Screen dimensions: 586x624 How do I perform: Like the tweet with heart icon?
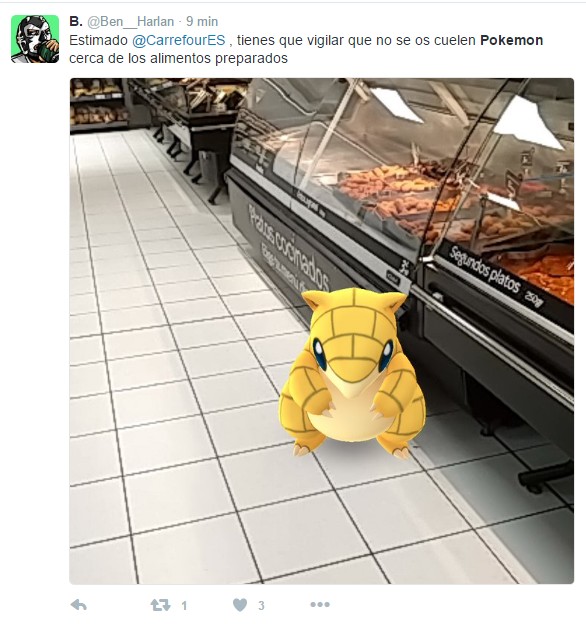point(240,605)
